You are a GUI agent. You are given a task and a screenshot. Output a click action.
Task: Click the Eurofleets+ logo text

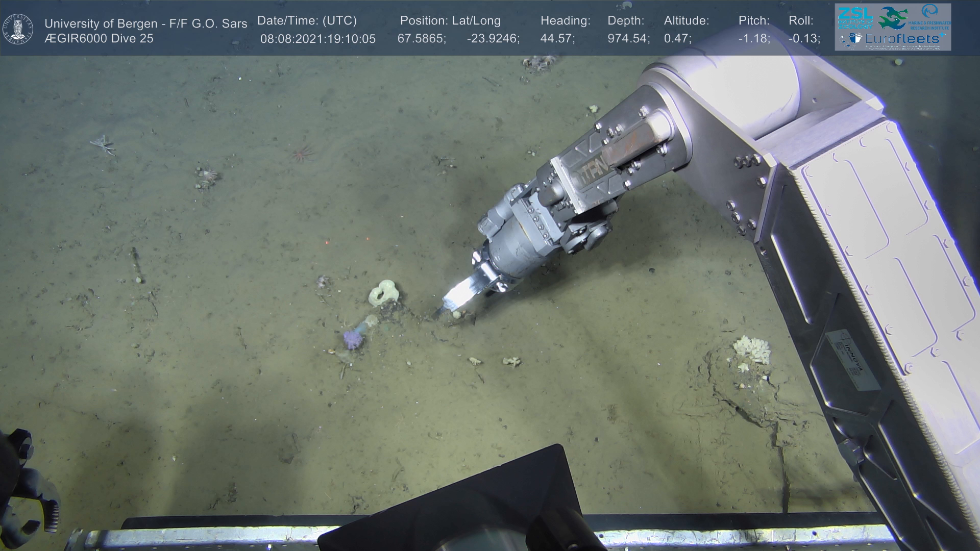(x=902, y=38)
